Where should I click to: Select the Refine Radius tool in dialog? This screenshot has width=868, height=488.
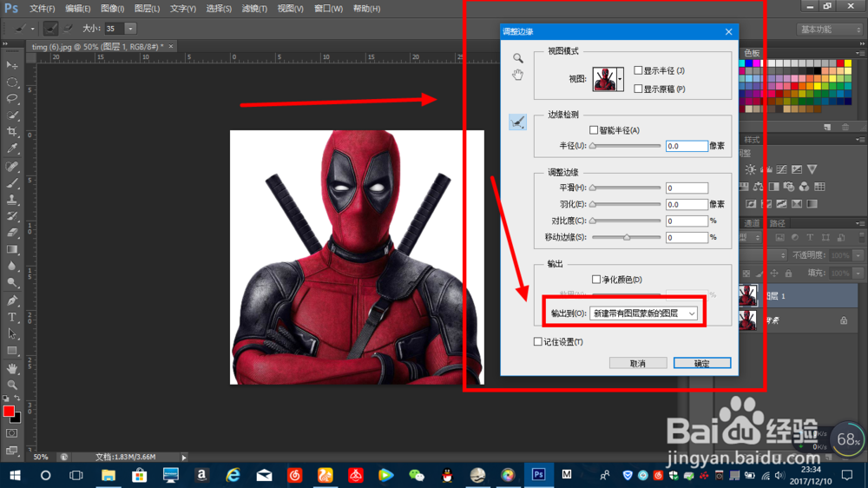517,122
